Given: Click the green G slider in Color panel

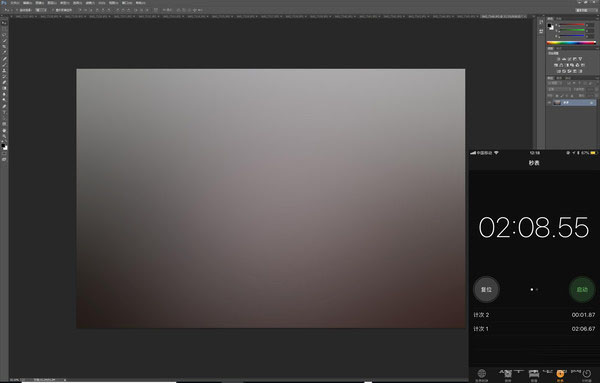Looking at the screenshot, I should [572, 30].
